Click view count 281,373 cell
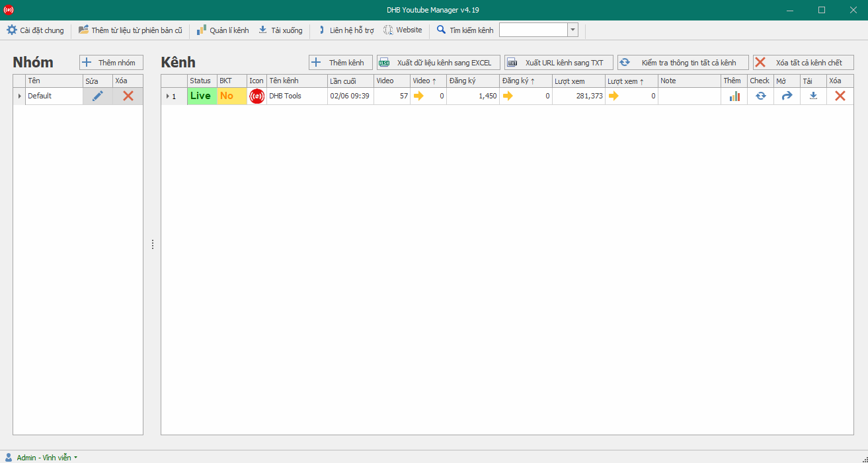Viewport: 868px width, 463px height. pyautogui.click(x=578, y=96)
